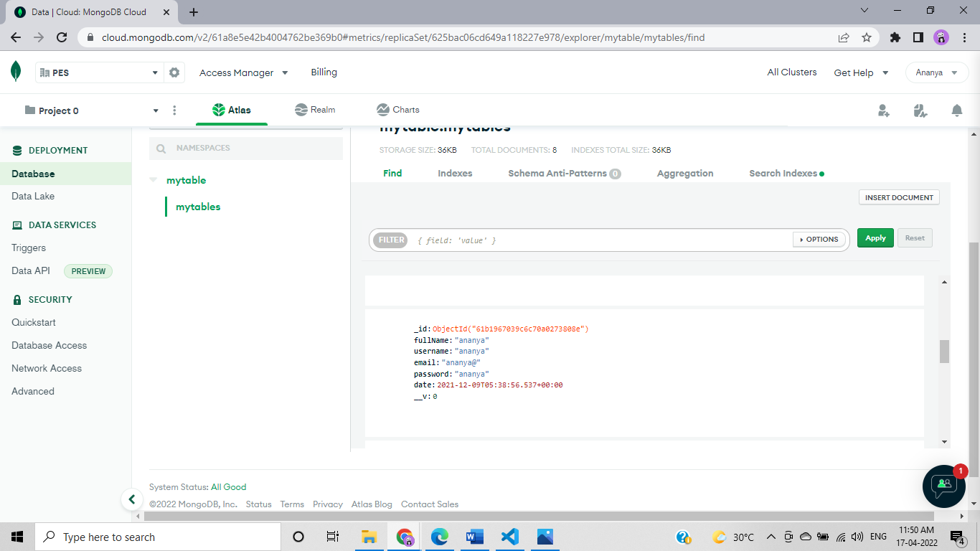Image resolution: width=980 pixels, height=551 pixels.
Task: Open Project 0 selector dropdown arrow
Action: coord(156,110)
